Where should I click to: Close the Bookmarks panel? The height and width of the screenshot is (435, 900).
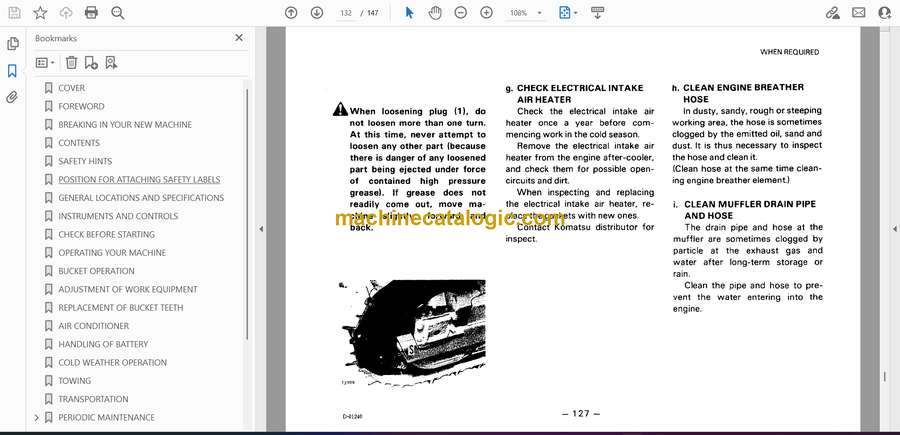239,38
